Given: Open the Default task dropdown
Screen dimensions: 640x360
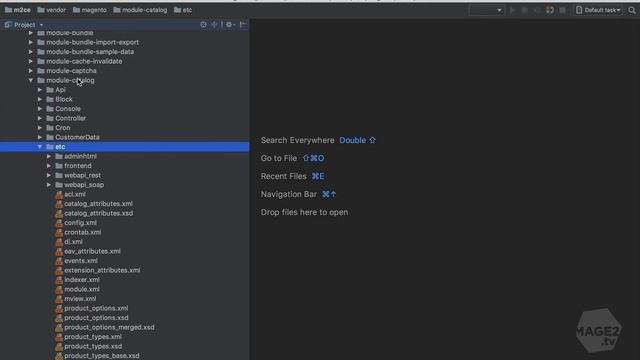Looking at the screenshot, I should pyautogui.click(x=598, y=10).
